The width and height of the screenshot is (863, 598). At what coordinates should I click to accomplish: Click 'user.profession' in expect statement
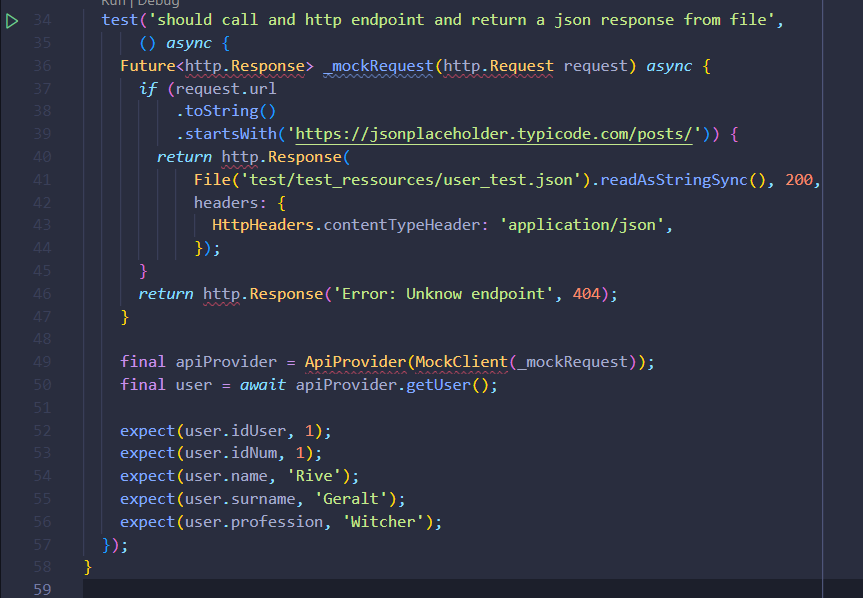(254, 522)
